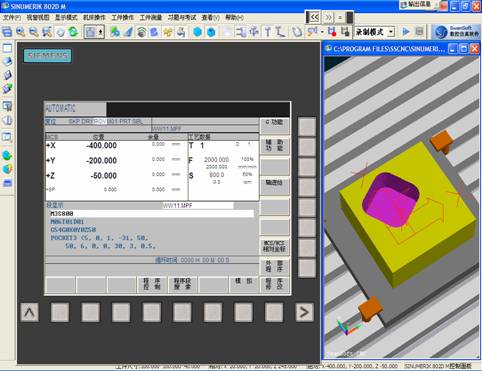Click the printer icon in the toolbar
This screenshot has height=371, width=482.
point(181,32)
